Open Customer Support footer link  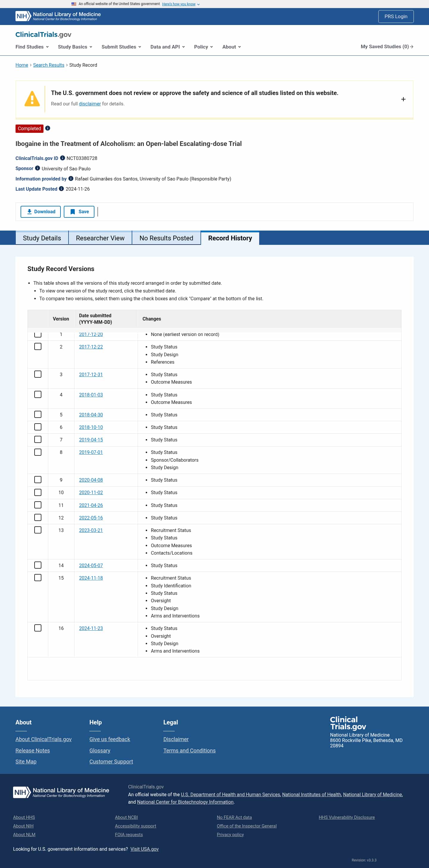pos(111,762)
